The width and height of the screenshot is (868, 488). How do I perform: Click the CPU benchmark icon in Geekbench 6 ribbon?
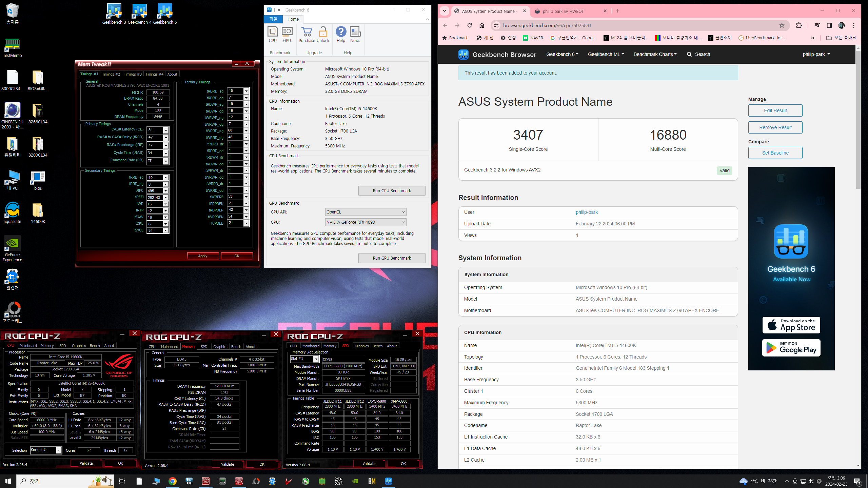pos(273,34)
